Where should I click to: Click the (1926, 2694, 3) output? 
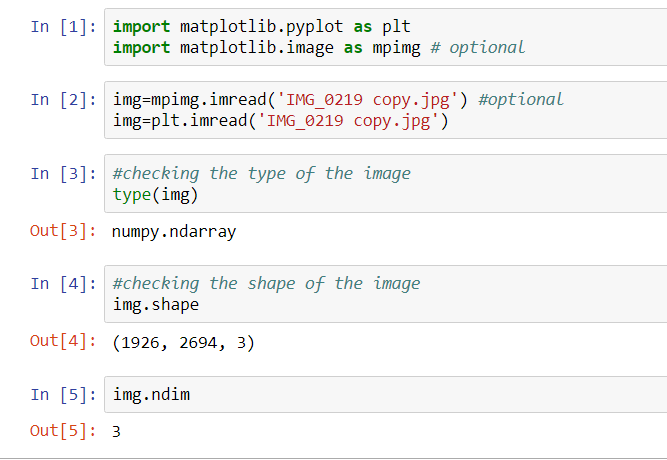point(183,343)
